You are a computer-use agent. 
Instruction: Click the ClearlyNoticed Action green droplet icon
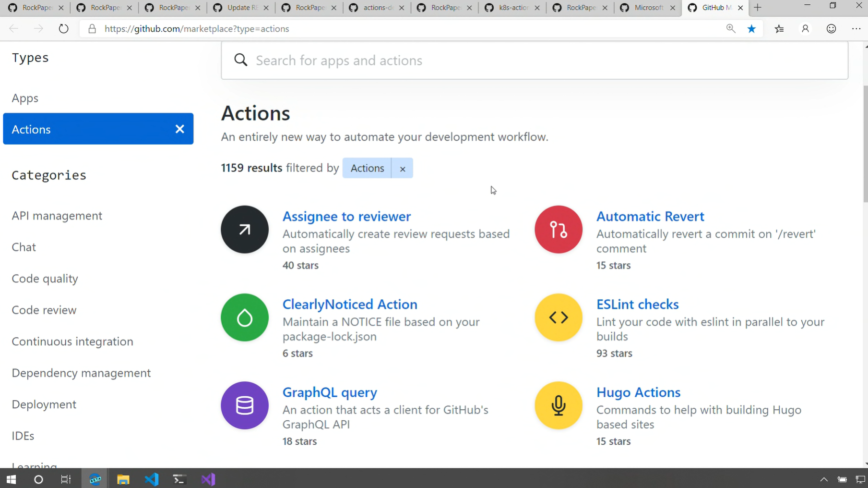(x=244, y=317)
